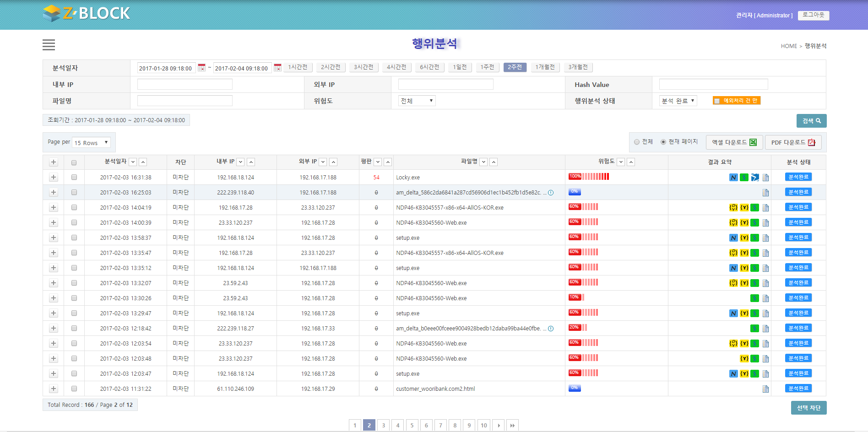The height and width of the screenshot is (432, 868).
Task: Click the S icon in 13:35:12 row
Action: pos(755,268)
